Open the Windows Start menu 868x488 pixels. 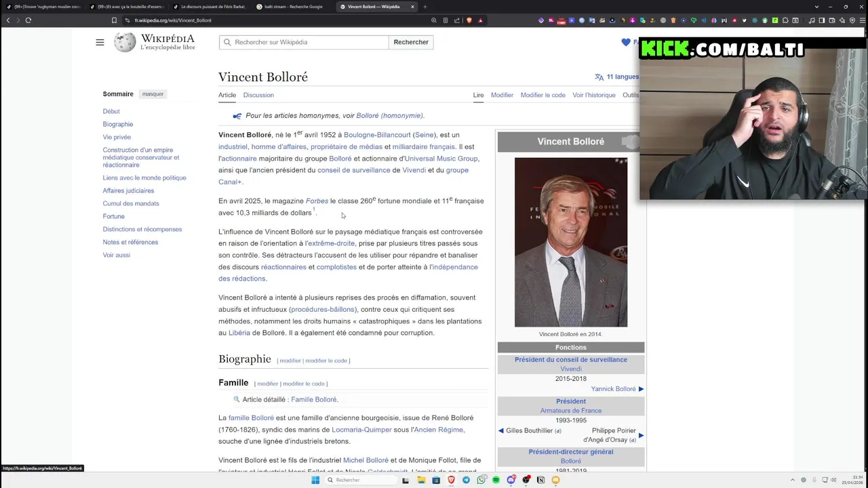coord(315,480)
